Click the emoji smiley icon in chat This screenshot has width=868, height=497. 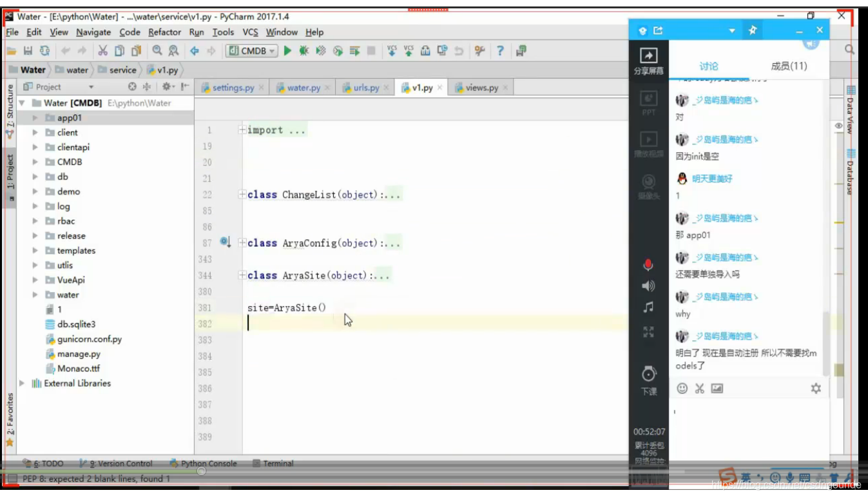coord(682,388)
